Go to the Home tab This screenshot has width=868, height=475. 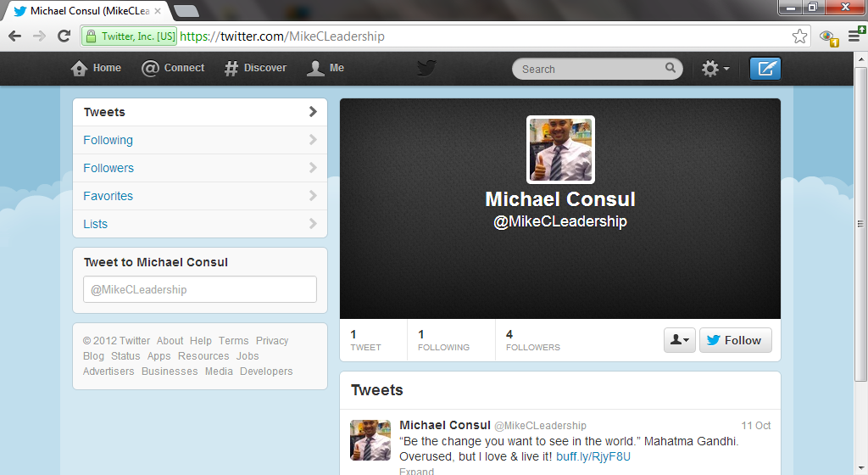(96, 68)
